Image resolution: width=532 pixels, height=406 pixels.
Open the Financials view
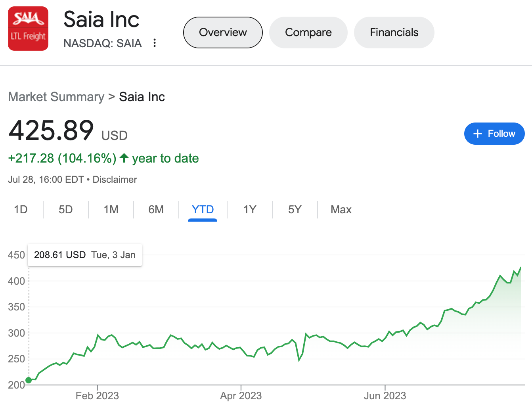[394, 33]
